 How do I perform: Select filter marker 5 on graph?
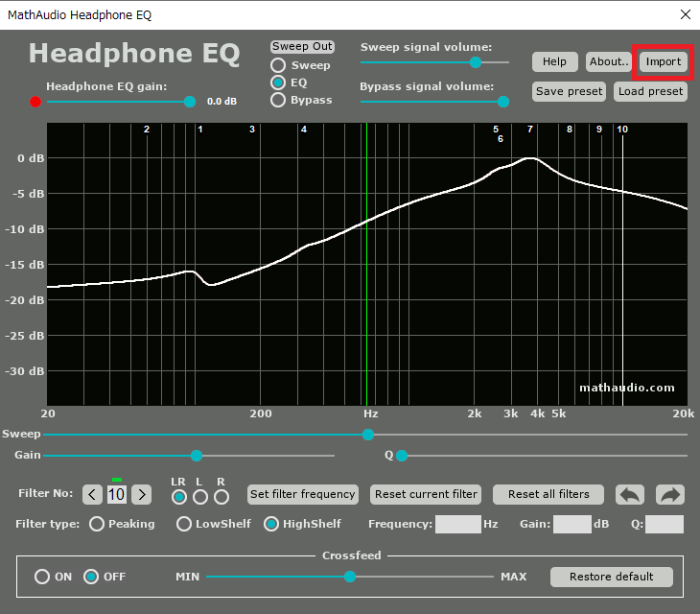coord(496,130)
